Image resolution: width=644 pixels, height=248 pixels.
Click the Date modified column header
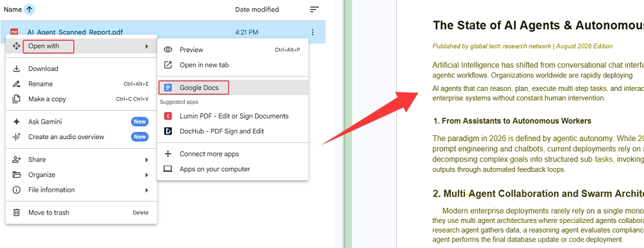257,10
